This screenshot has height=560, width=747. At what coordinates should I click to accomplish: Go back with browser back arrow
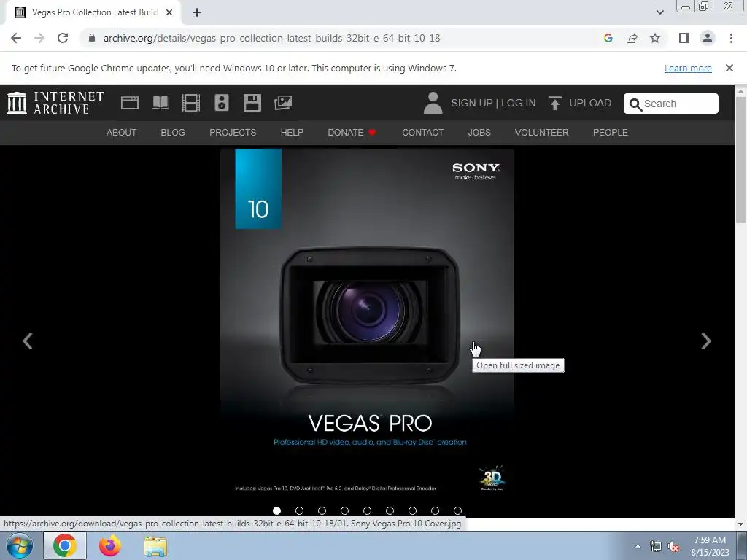(x=16, y=38)
